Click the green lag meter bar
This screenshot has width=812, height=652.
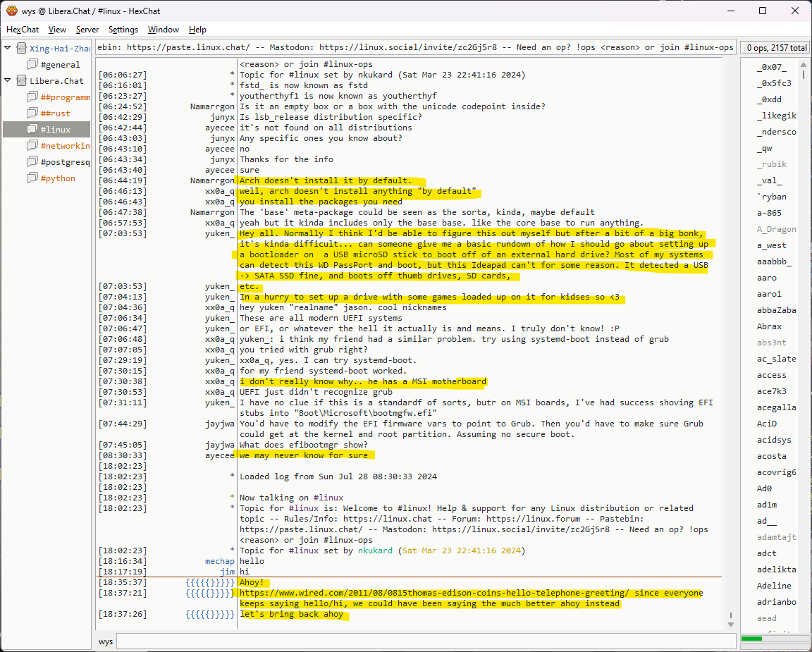coord(751,639)
